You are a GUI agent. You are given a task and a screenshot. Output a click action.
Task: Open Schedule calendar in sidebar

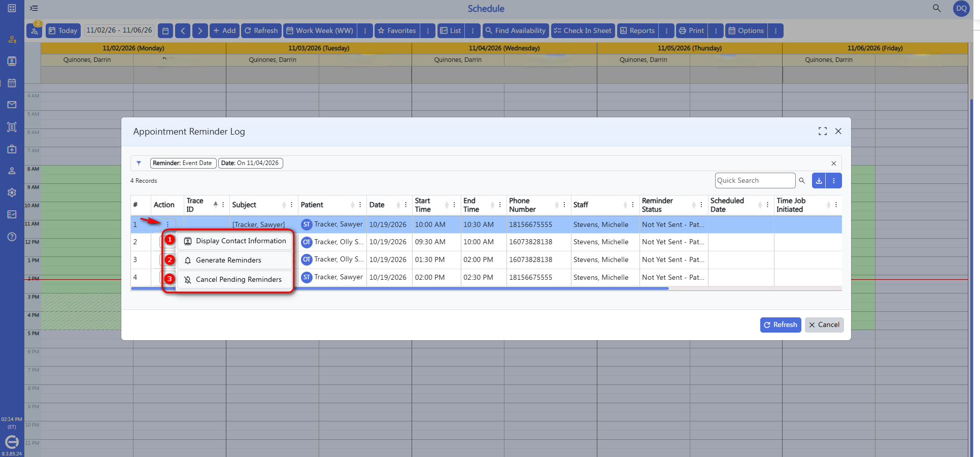point(12,83)
